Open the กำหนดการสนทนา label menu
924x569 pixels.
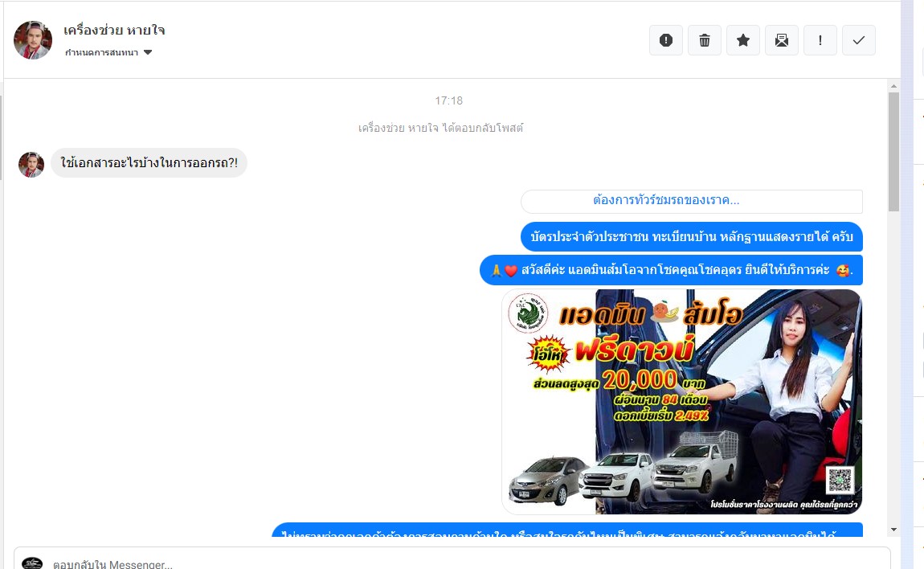click(101, 52)
